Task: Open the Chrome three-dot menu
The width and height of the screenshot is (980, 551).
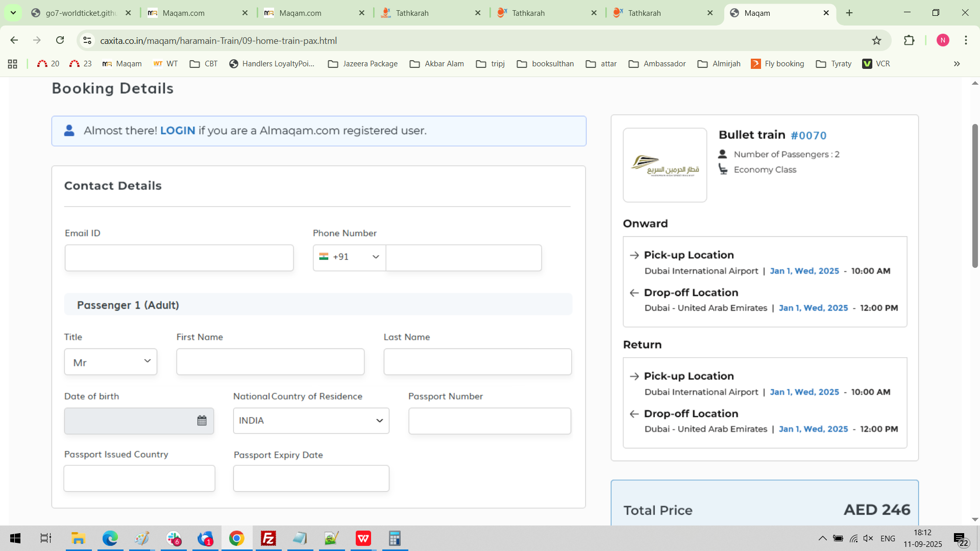Action: point(966,40)
